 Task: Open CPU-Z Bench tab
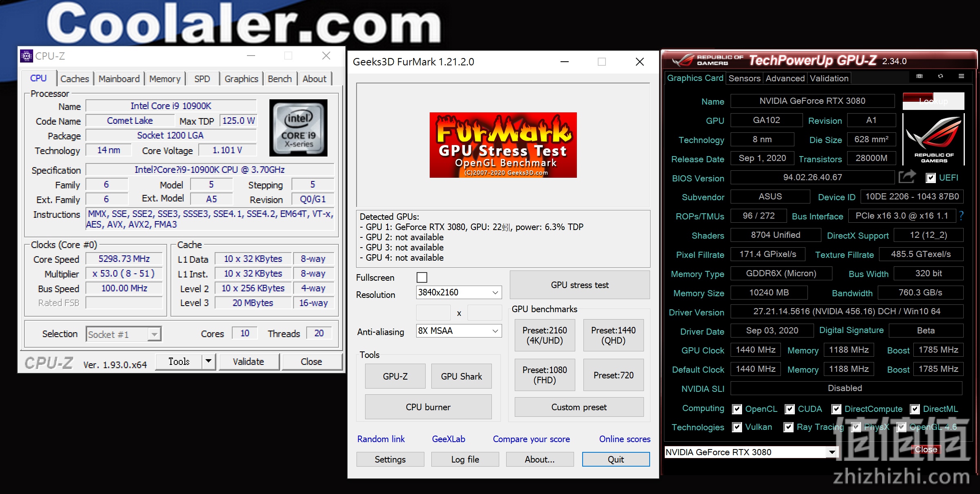[280, 79]
